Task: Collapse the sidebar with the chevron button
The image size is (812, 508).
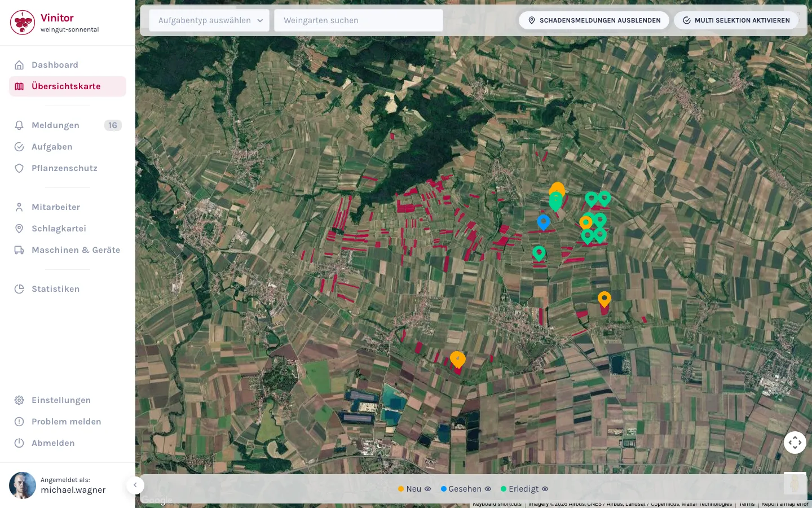Action: click(x=135, y=485)
